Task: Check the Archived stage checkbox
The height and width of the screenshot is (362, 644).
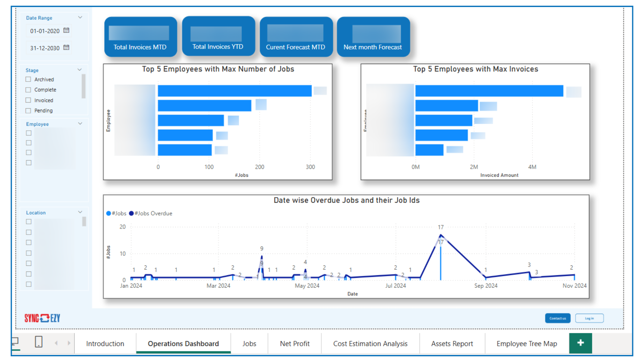Action: pos(29,79)
